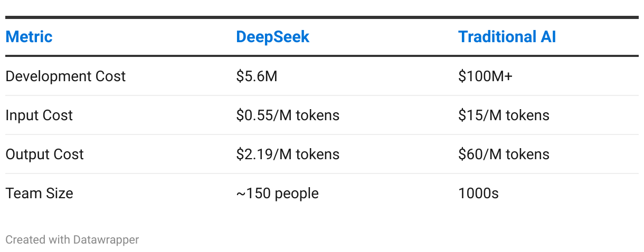Viewport: 644px width, 252px height.
Task: Click the DeepSeek column header
Action: point(273,37)
